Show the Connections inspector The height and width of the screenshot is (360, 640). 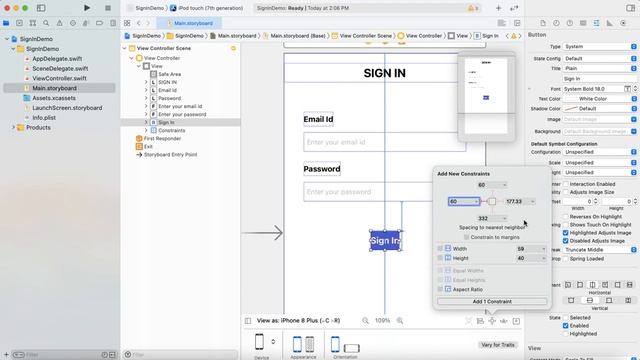(x=623, y=23)
